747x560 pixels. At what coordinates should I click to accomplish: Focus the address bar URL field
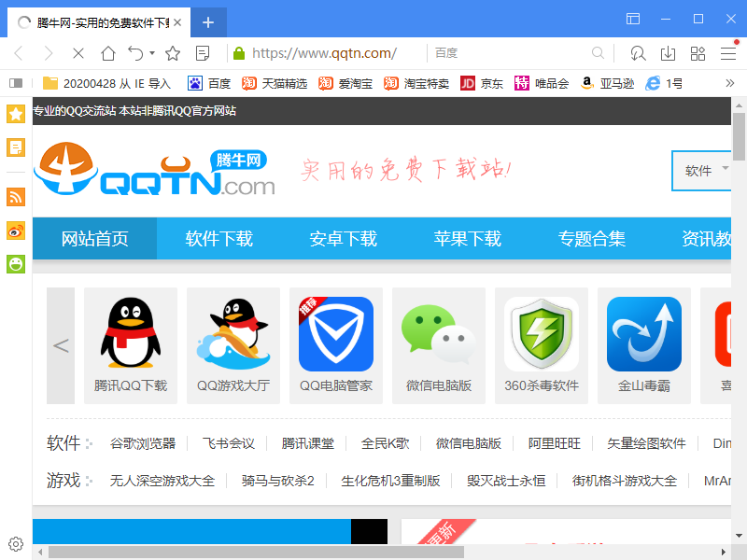[324, 53]
